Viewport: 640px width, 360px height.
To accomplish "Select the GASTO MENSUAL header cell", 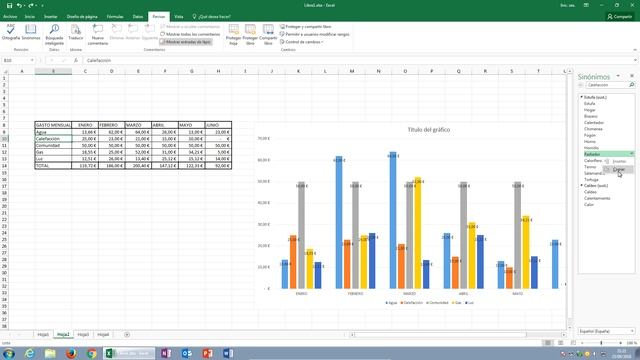I will click(x=53, y=125).
